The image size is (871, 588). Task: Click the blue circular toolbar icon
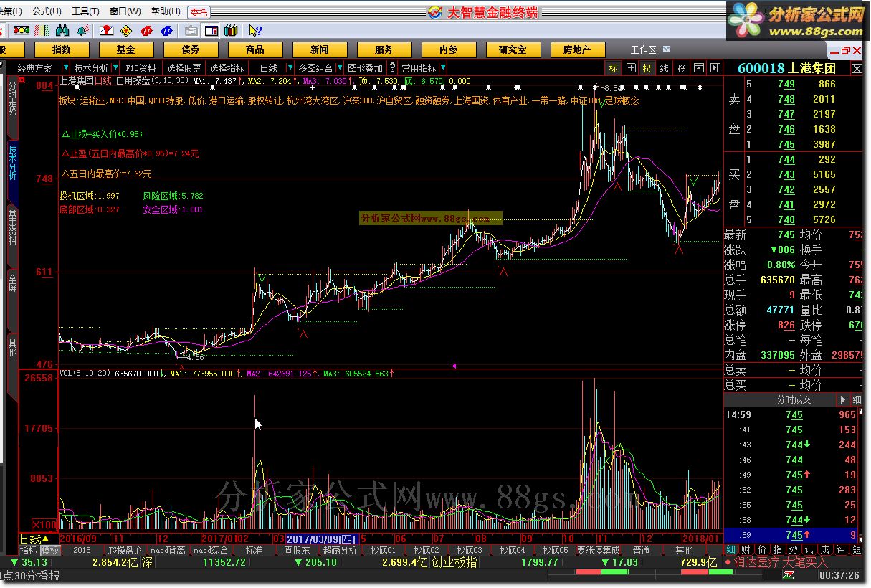(x=166, y=30)
